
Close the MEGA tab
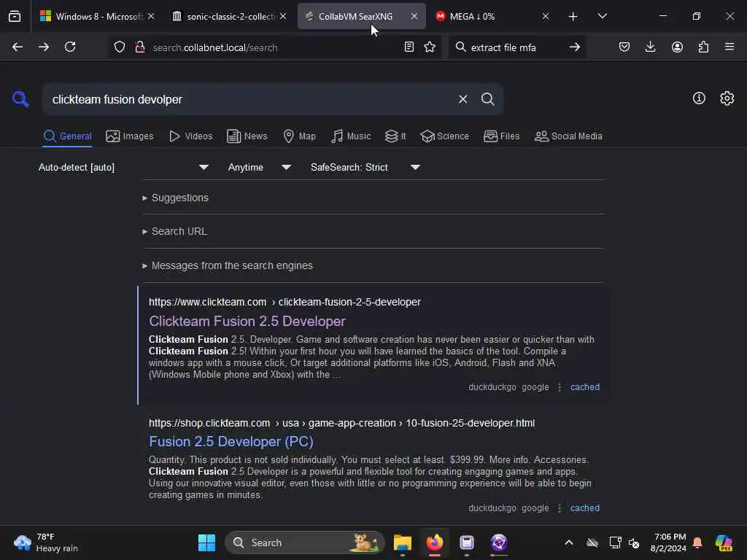click(x=546, y=16)
